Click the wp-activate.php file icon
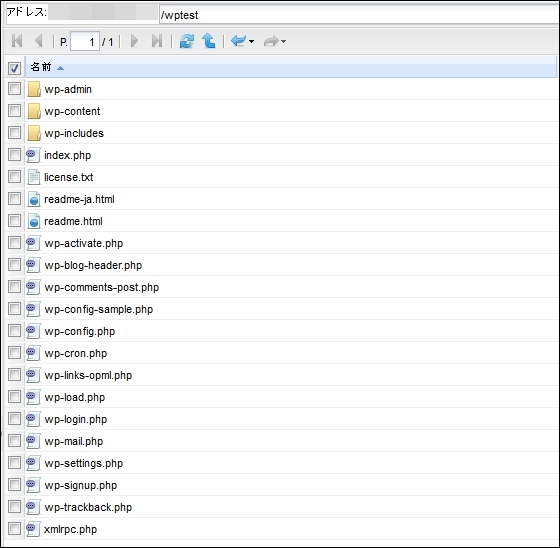Image resolution: width=560 pixels, height=548 pixels. tap(33, 243)
